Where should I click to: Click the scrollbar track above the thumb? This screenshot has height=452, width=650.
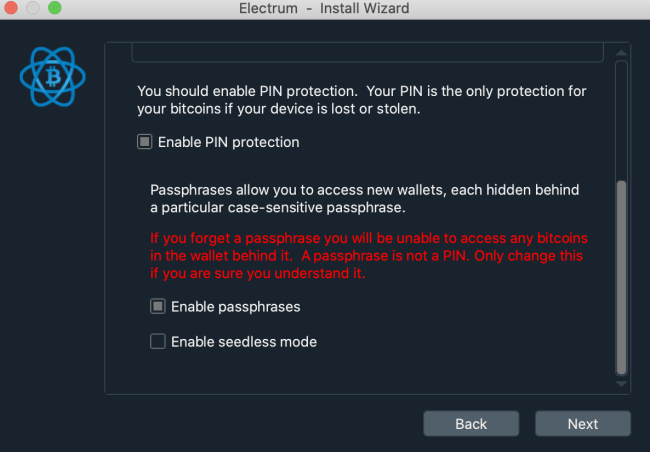tap(621, 120)
